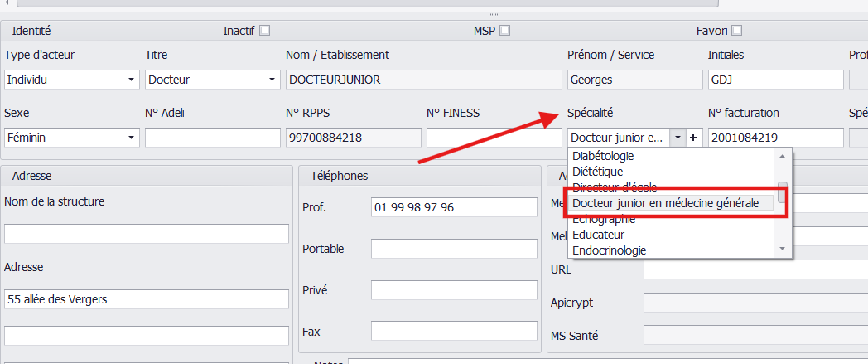Mark the actor as Favori
The height and width of the screenshot is (364, 868).
click(736, 31)
